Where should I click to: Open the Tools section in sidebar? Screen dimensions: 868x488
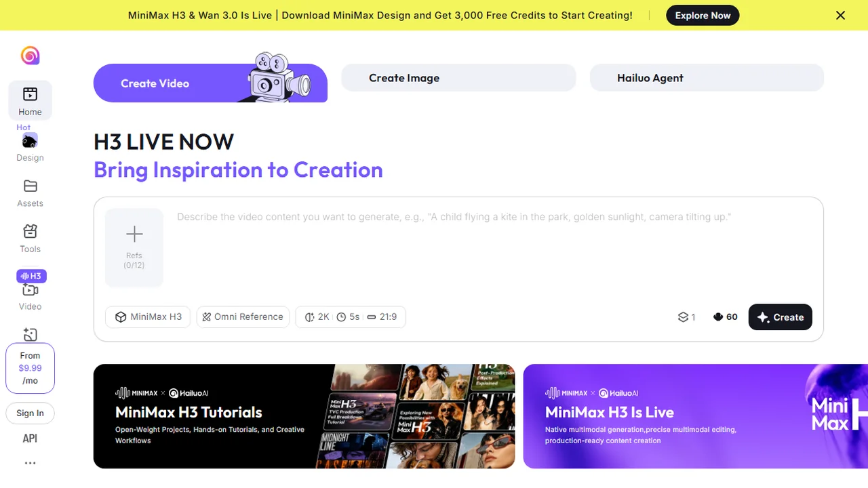[x=30, y=239]
